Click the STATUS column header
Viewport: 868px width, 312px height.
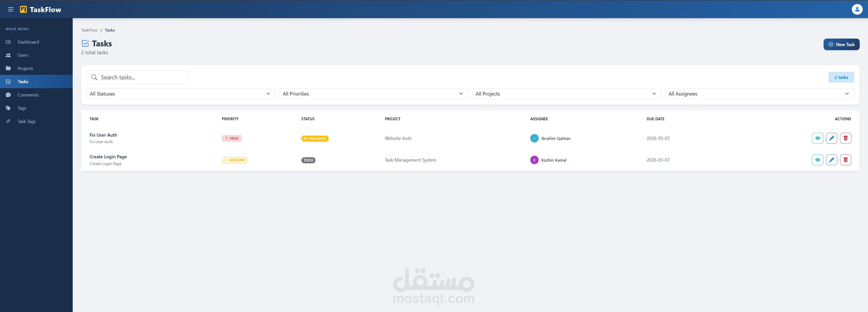pos(308,119)
